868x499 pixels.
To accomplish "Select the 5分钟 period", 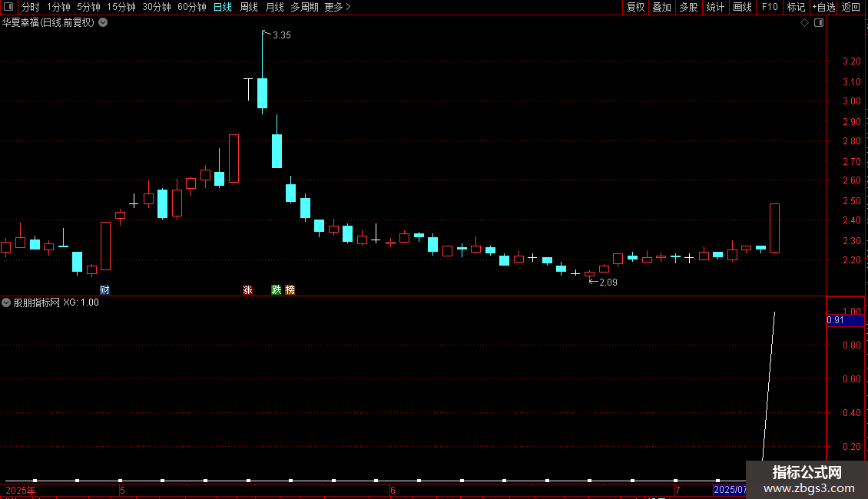I will (88, 7).
